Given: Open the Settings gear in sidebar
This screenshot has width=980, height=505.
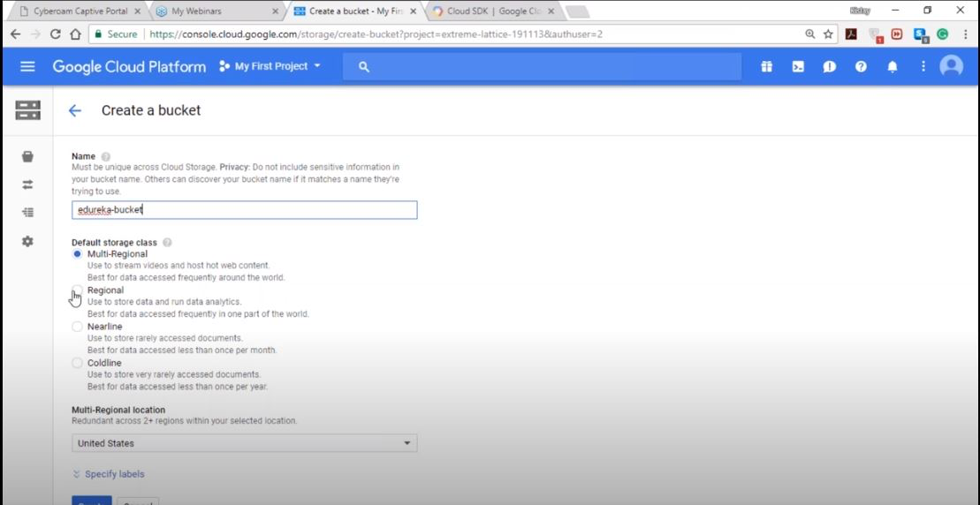Looking at the screenshot, I should coord(27,241).
